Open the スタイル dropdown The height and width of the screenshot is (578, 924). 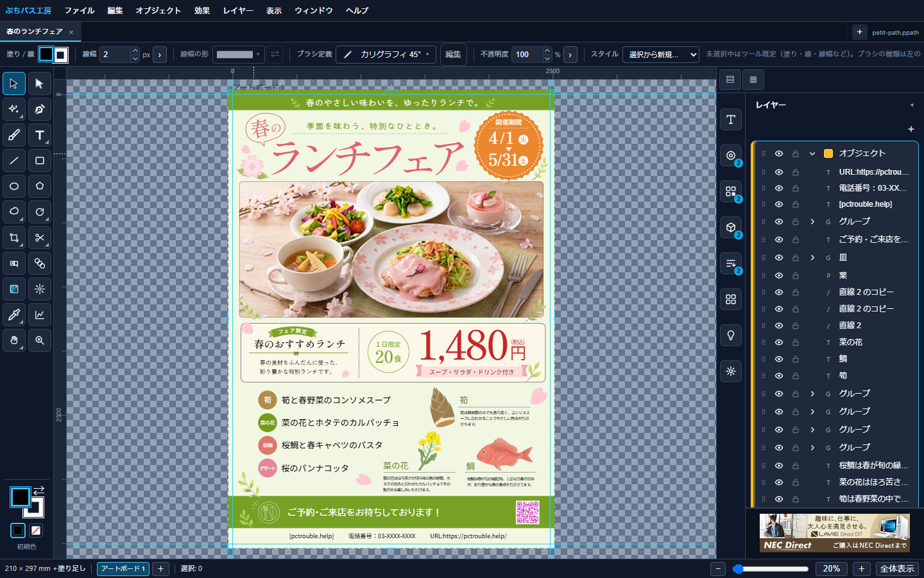tap(661, 55)
